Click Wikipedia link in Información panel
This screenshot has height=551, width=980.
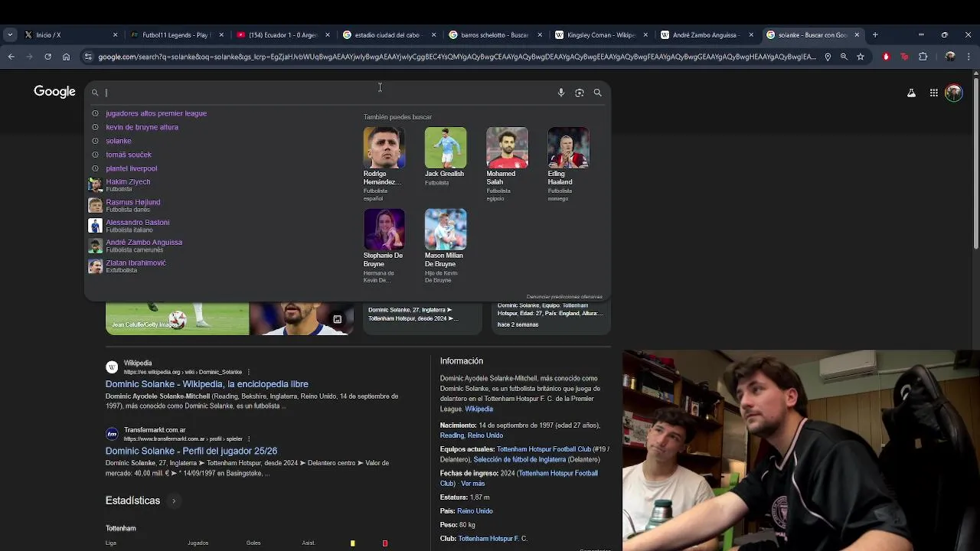[x=479, y=409]
